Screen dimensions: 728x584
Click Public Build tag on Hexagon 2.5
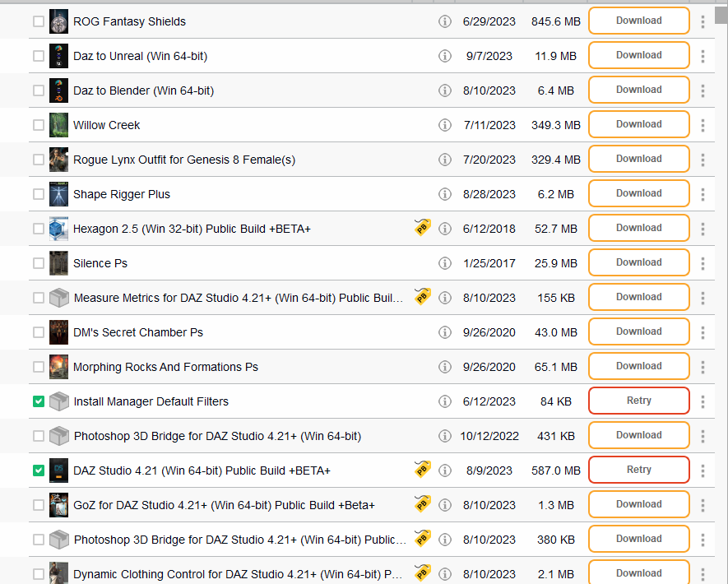coord(423,228)
